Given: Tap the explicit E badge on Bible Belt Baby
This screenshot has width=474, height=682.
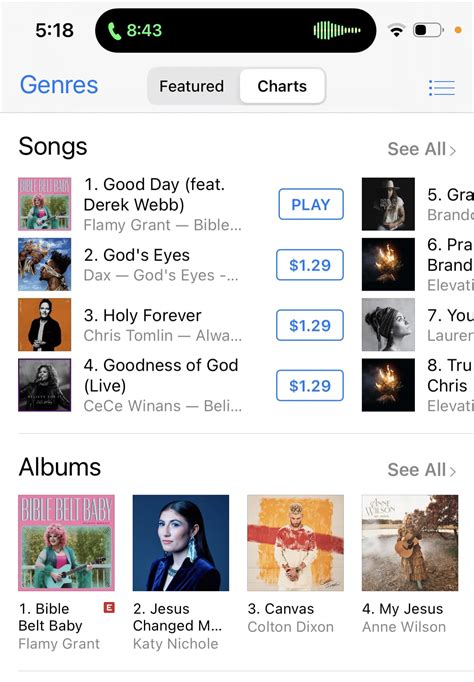Looking at the screenshot, I should pos(109,607).
